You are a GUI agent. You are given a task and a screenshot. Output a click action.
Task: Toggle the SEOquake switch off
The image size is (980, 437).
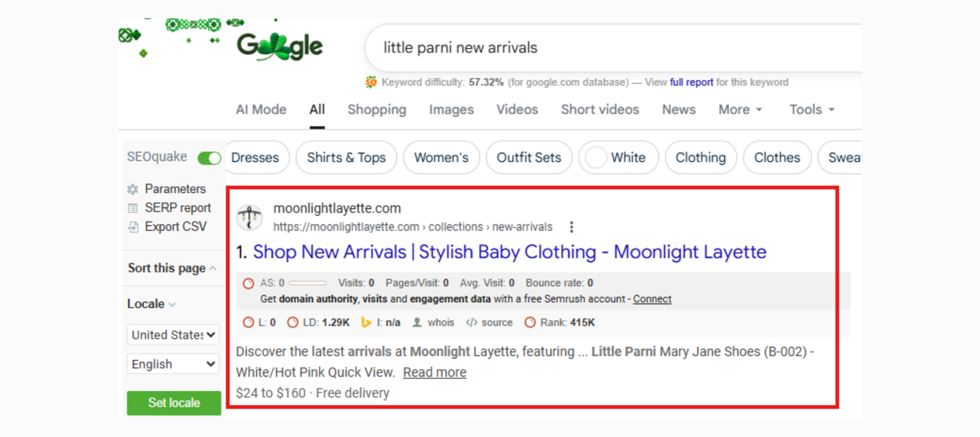[209, 158]
